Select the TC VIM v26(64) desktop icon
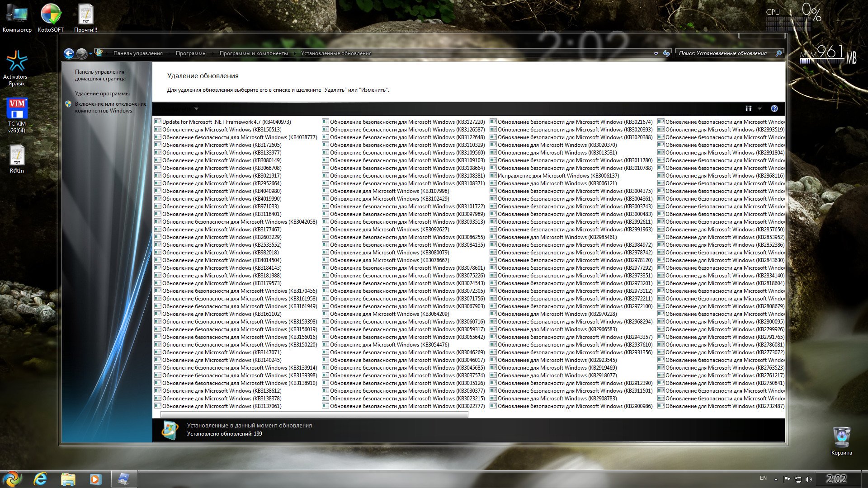Screen dimensions: 868x488 coord(17,115)
